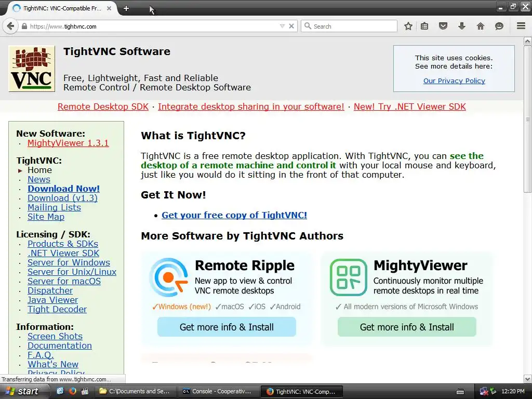Screen dimensions: 532x399
Task: Click Get your free copy of TightVNC!
Action: click(234, 215)
